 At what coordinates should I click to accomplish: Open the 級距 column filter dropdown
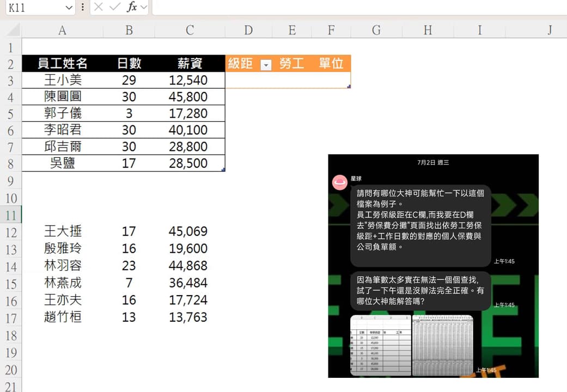(x=266, y=64)
